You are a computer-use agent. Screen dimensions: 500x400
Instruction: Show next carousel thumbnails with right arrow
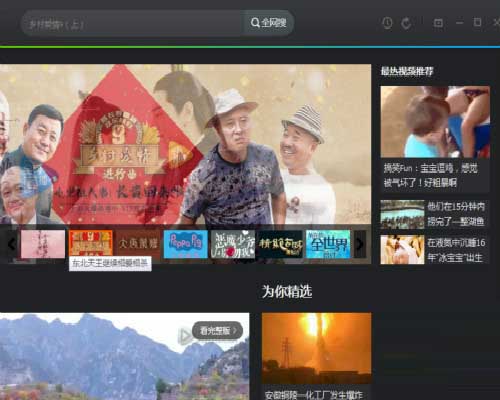(360, 244)
